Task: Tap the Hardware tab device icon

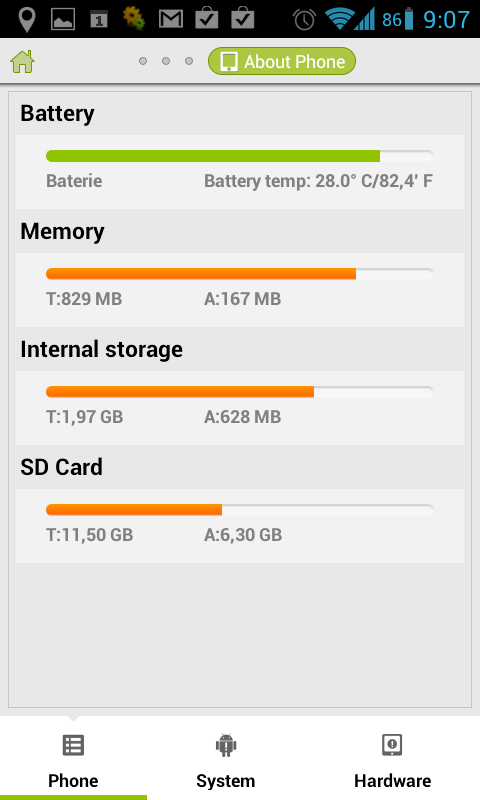Action: click(x=392, y=745)
